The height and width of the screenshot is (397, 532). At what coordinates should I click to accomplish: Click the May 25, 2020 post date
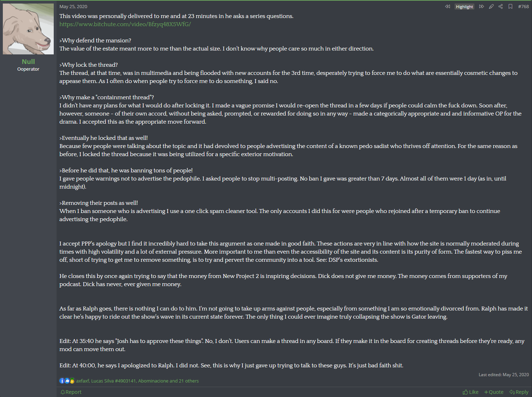coord(73,7)
